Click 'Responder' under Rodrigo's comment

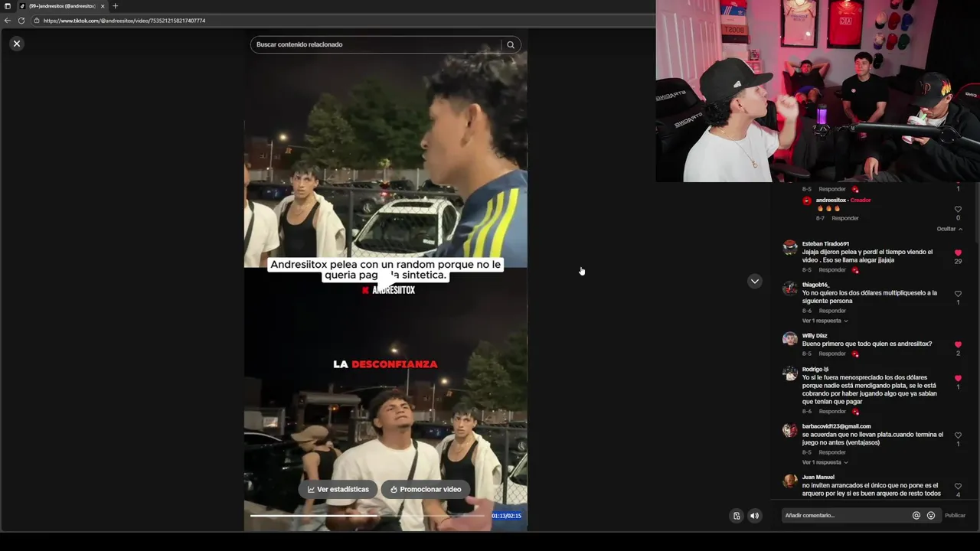coord(832,412)
